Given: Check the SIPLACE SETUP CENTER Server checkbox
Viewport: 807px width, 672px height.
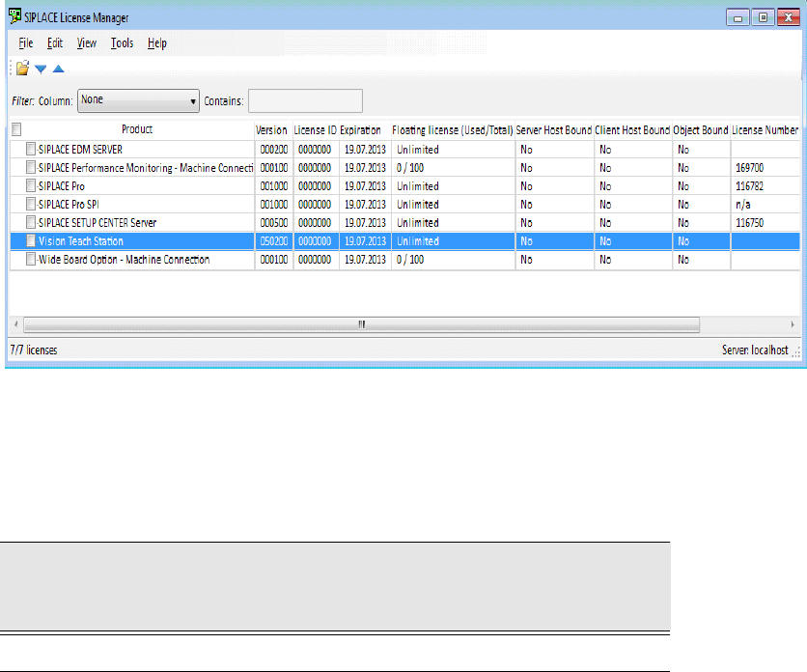Looking at the screenshot, I should [31, 222].
